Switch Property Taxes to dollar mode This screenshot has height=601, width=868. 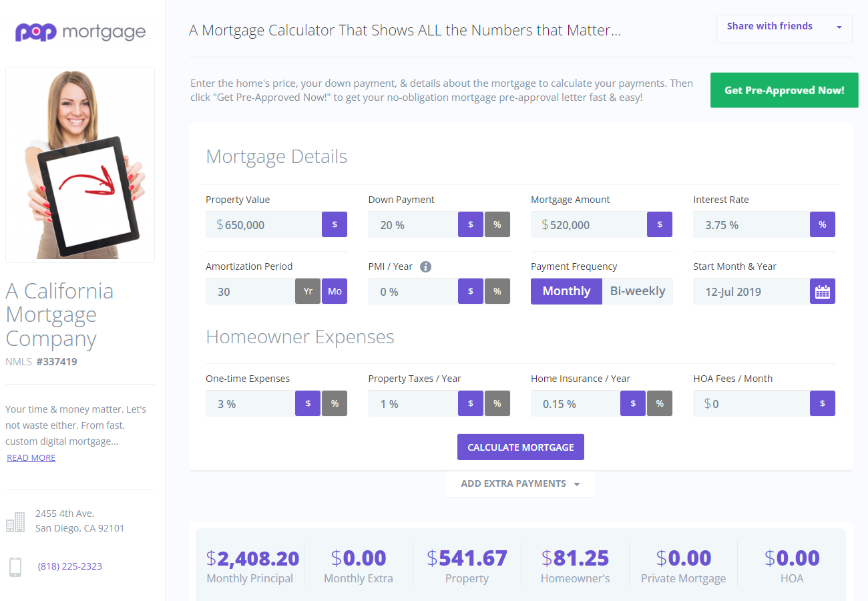471,403
